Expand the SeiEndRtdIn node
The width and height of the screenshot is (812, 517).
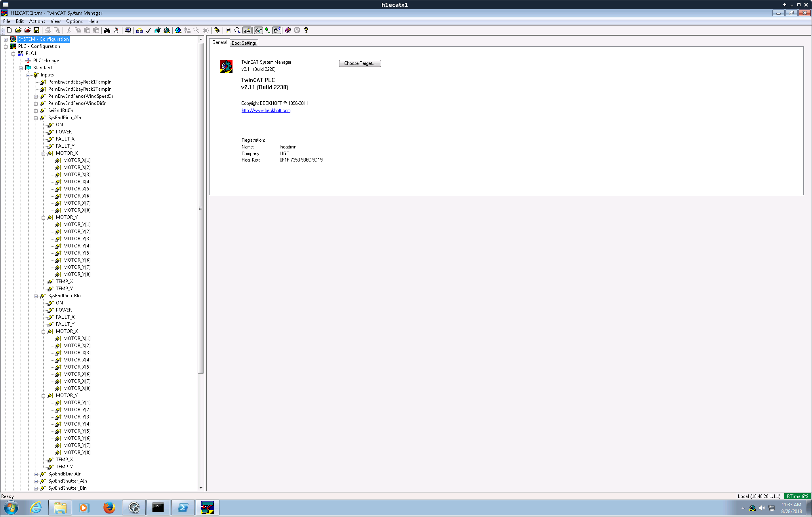[36, 110]
